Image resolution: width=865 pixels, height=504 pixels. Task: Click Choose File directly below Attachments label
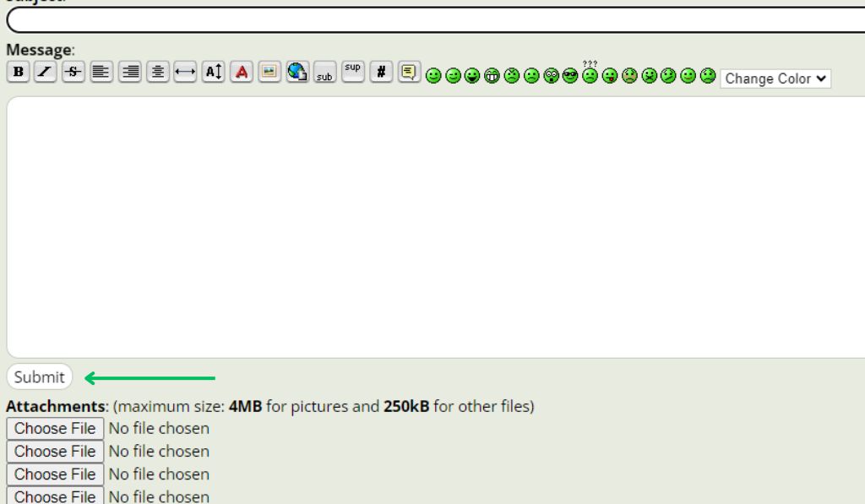pos(55,429)
